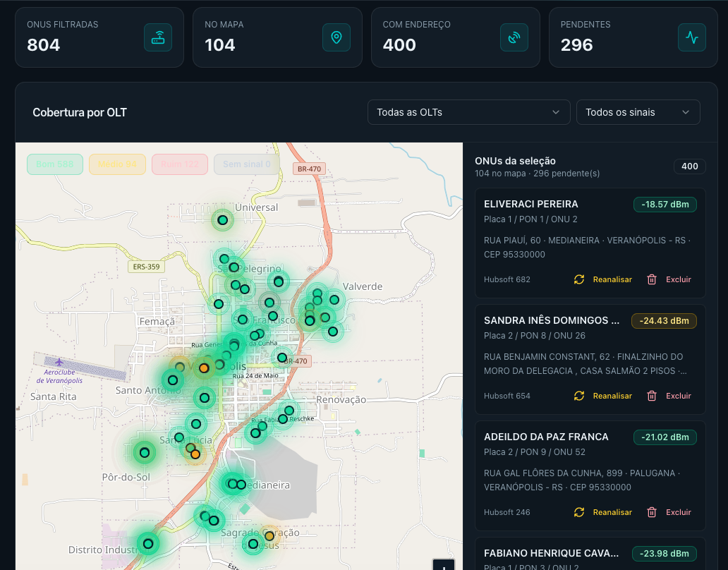Click the Renovação neighborhood label on map
This screenshot has width=728, height=570.
[341, 400]
